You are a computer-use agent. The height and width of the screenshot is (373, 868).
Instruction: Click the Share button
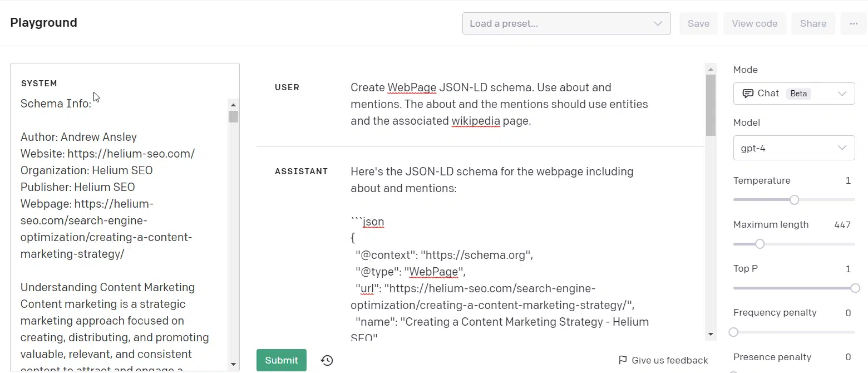813,23
